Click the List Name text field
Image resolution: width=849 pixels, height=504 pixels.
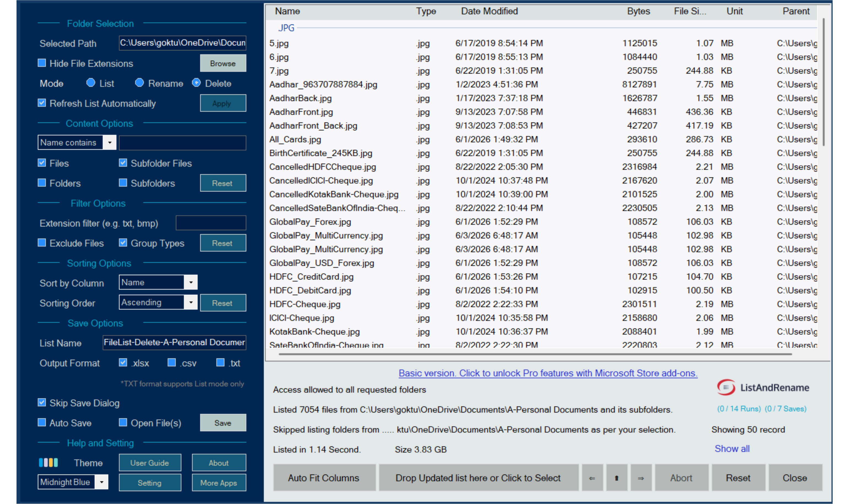click(x=174, y=342)
